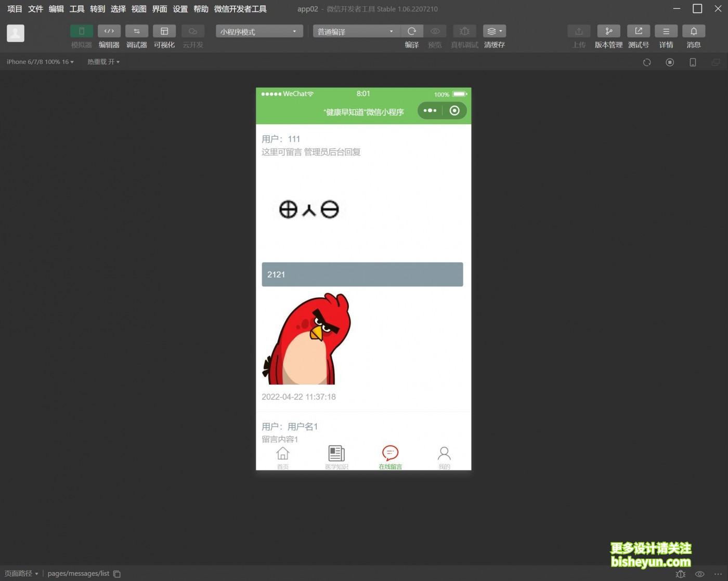The image size is (728, 581).
Task: Click the test account icon
Action: [639, 31]
